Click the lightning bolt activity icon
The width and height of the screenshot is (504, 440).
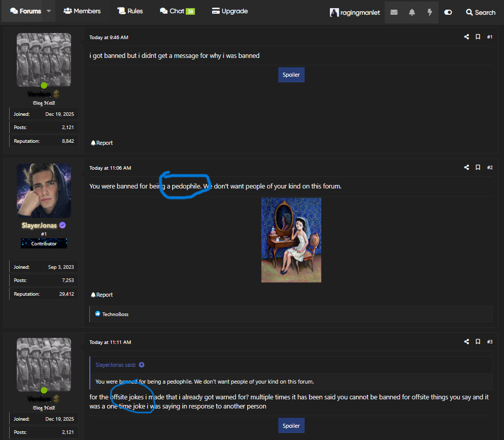pos(429,12)
